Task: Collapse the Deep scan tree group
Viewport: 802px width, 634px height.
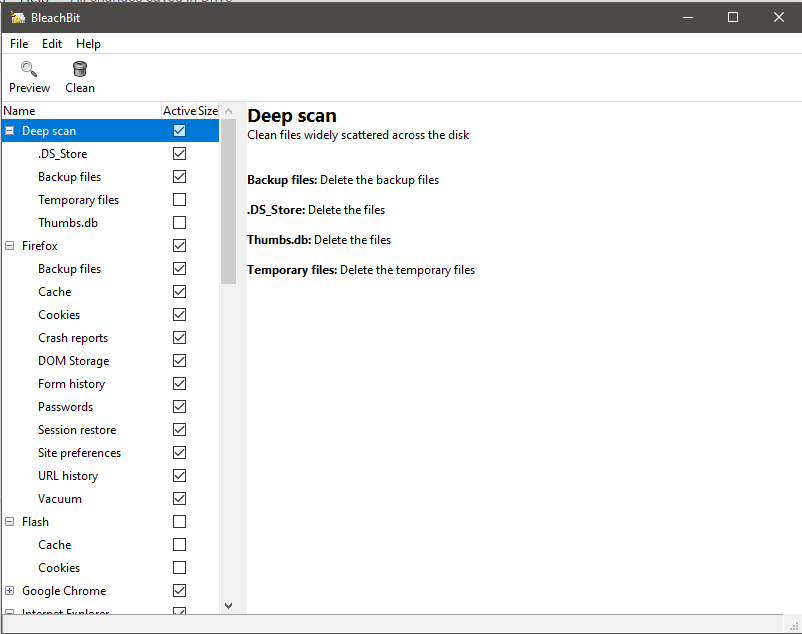Action: pyautogui.click(x=10, y=131)
